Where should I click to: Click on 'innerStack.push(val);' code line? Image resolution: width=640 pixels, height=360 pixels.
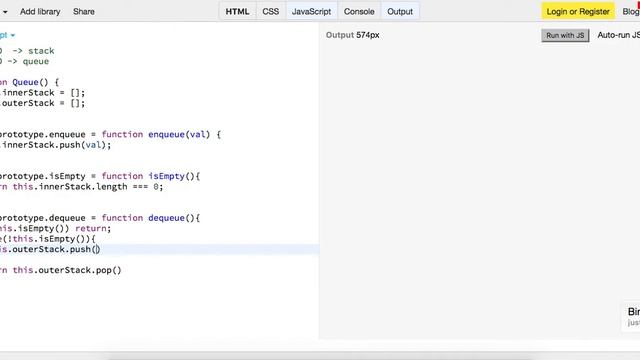point(56,145)
